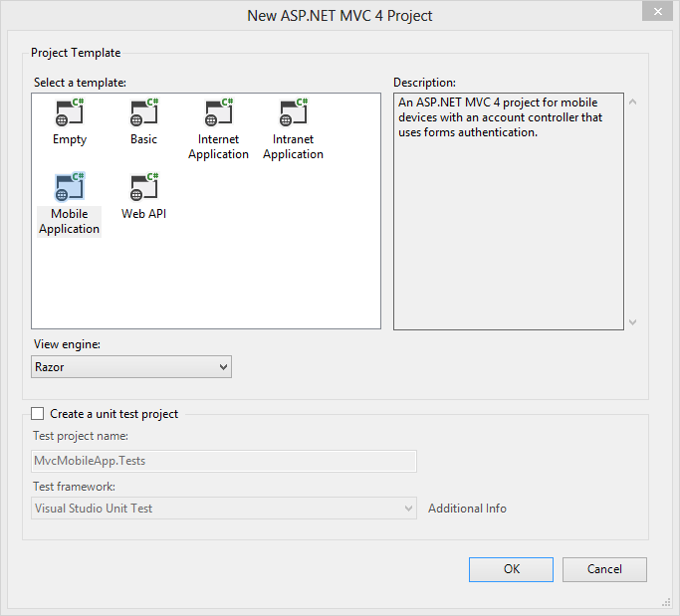The height and width of the screenshot is (616, 680).
Task: Click the 'Create a unit test project' label
Action: (x=114, y=414)
